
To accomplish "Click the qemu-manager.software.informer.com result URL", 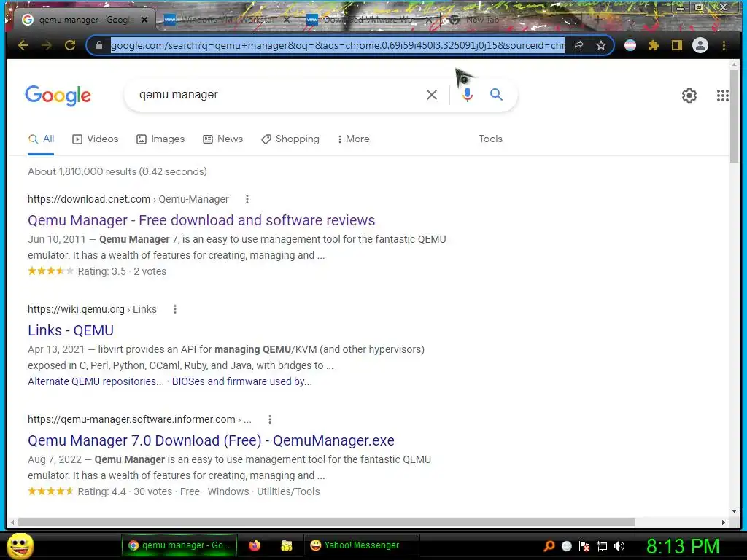I will (139, 419).
